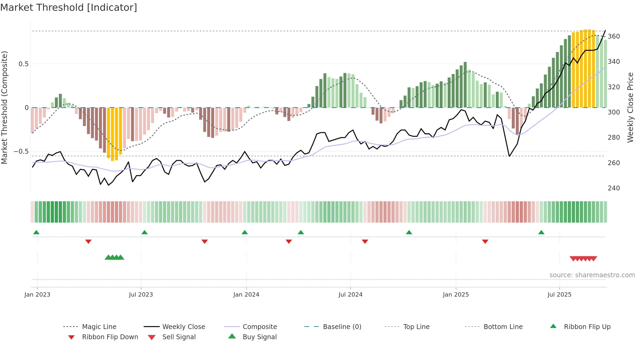Click the '240' price axis label
Image resolution: width=644 pixels, height=362 pixels.
[614, 188]
